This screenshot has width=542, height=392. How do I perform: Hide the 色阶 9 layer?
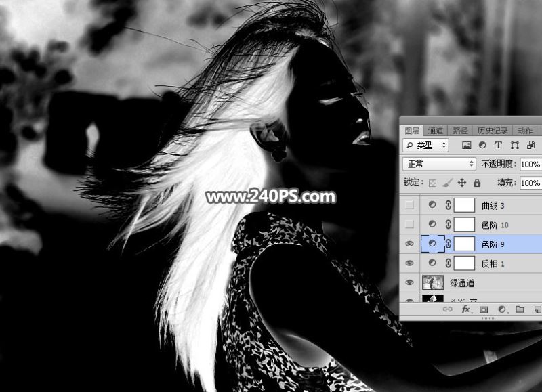pyautogui.click(x=409, y=244)
